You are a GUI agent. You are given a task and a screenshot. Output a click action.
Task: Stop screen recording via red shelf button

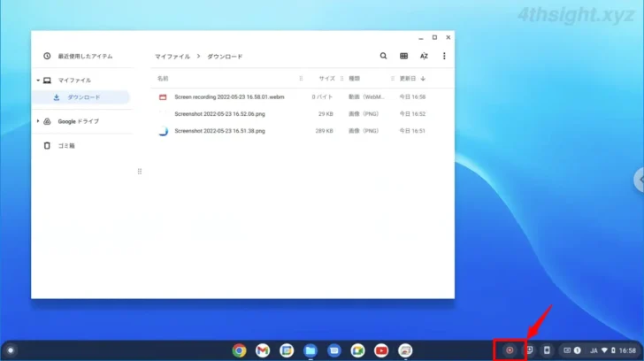[510, 350]
